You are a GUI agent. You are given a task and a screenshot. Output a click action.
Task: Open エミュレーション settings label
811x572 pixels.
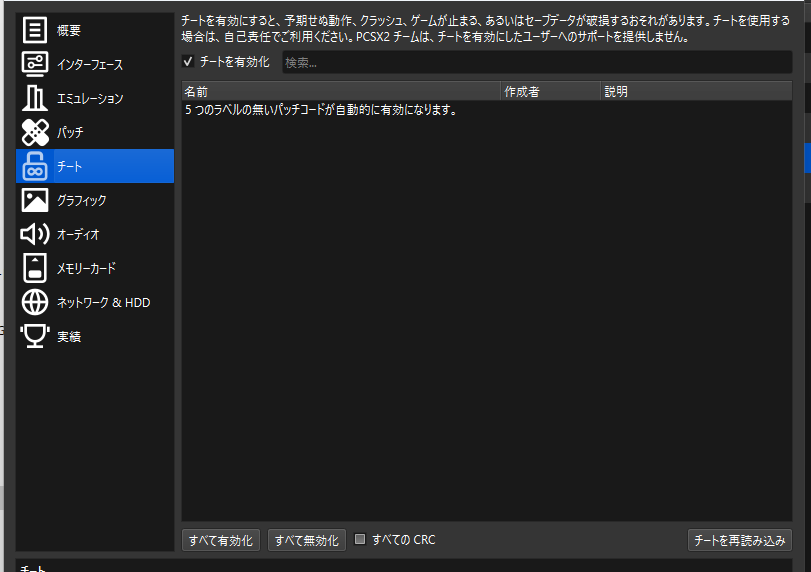90,98
